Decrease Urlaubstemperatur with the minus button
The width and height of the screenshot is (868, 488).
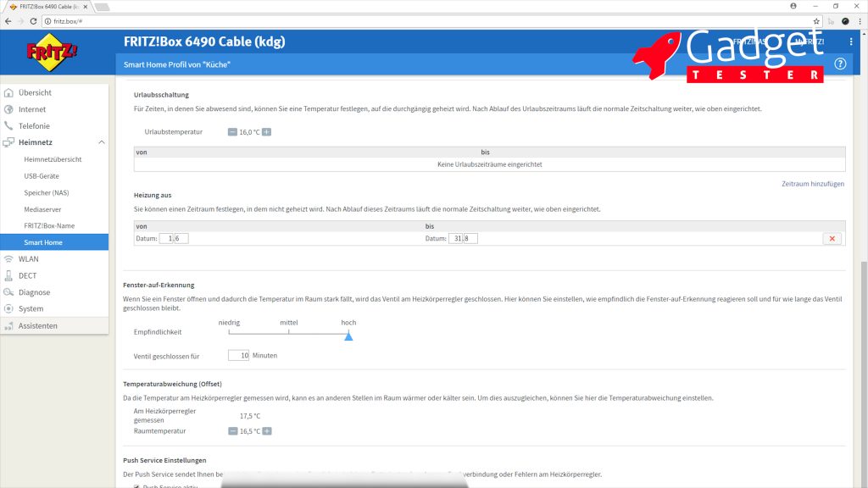tap(232, 132)
